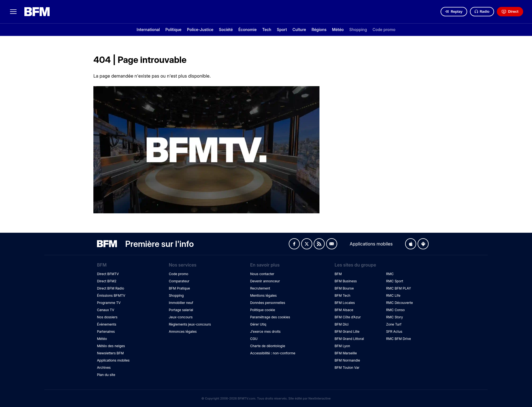The height and width of the screenshot is (407, 532).
Task: Click the BFM logo in header
Action: pyautogui.click(x=37, y=12)
